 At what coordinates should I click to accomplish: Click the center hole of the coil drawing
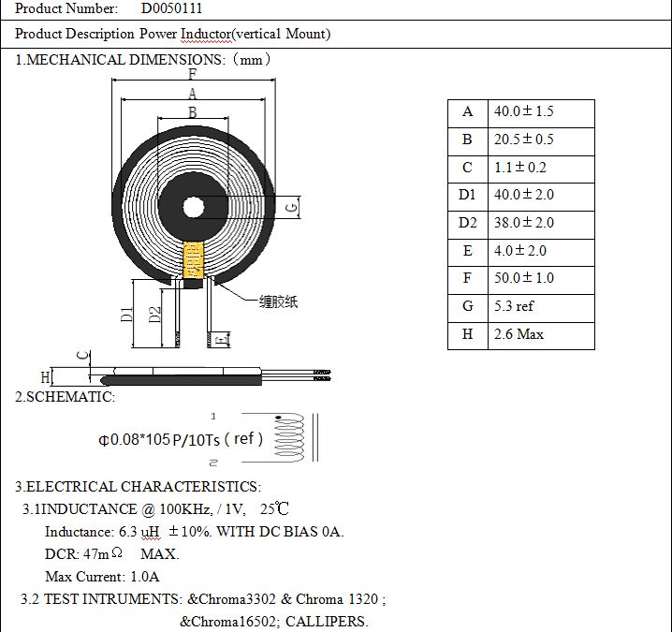[193, 208]
